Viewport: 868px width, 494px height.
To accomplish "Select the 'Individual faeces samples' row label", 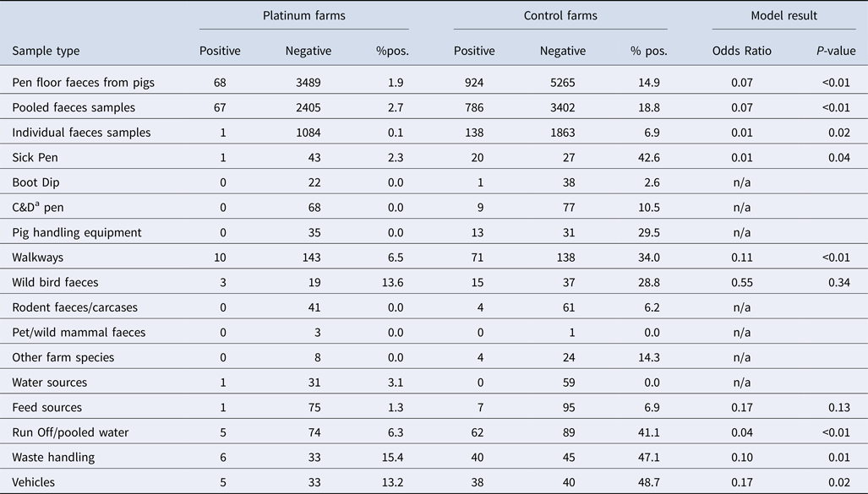I will pos(81,133).
